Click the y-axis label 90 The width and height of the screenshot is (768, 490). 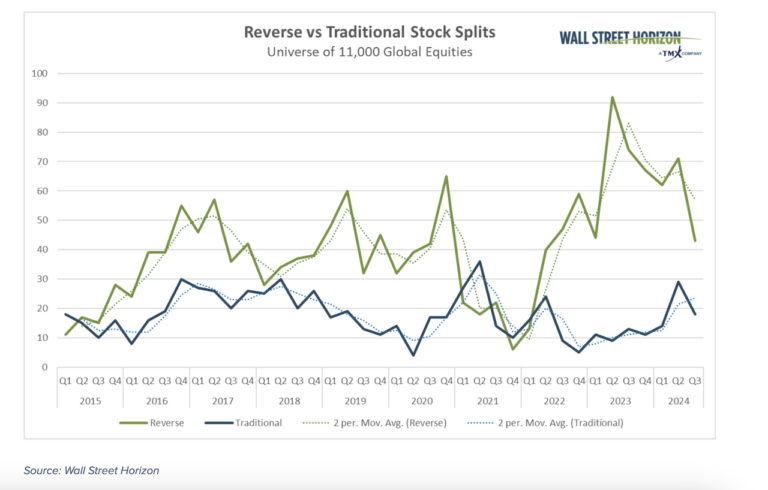tap(42, 103)
